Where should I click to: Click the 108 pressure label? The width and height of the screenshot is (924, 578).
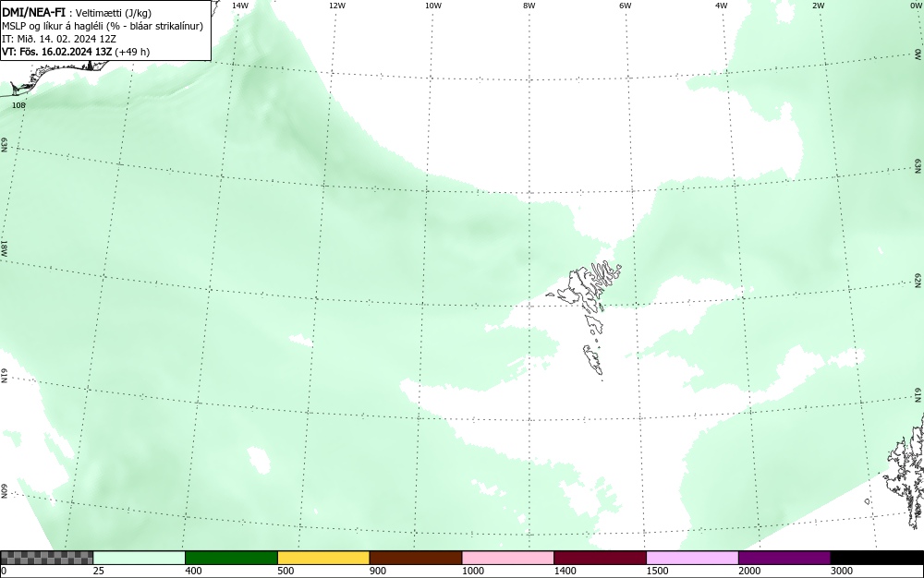click(x=18, y=105)
